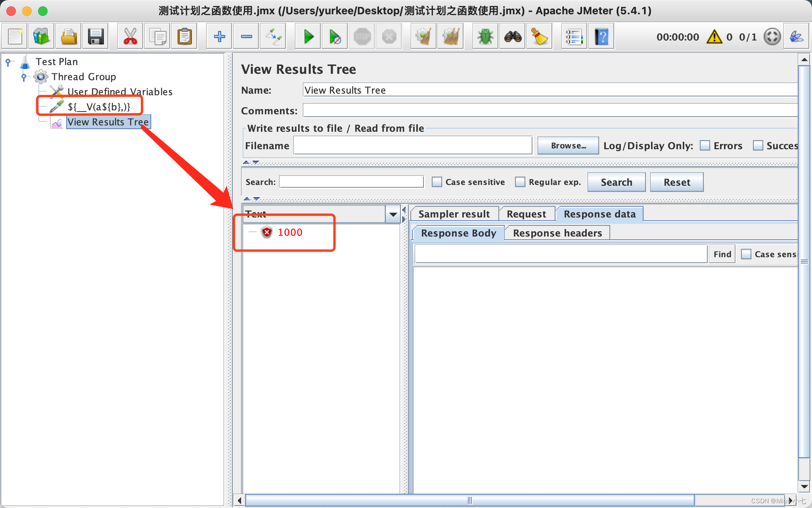Collapse the Test Plan tree node
The width and height of the screenshot is (812, 508).
(9, 62)
